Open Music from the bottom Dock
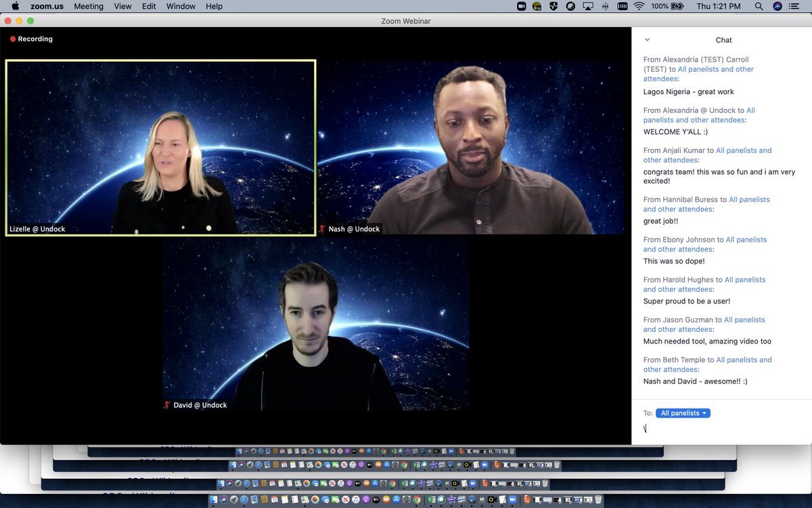The height and width of the screenshot is (508, 812). coord(355,499)
